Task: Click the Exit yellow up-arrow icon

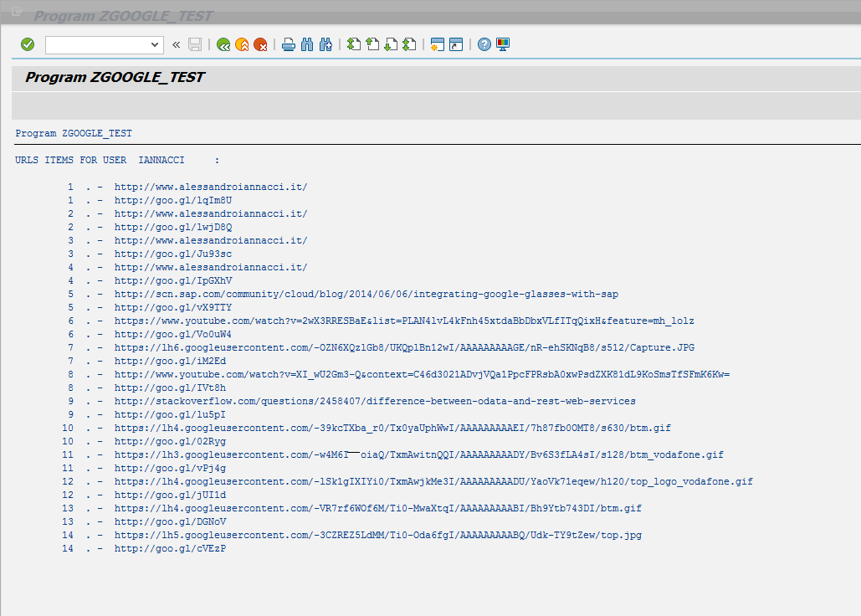Action: (x=242, y=44)
